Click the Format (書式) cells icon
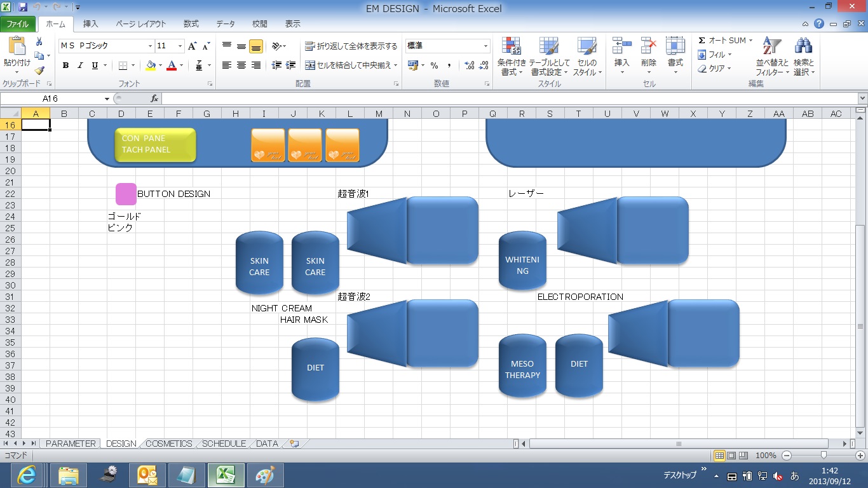This screenshot has width=868, height=488. (675, 46)
